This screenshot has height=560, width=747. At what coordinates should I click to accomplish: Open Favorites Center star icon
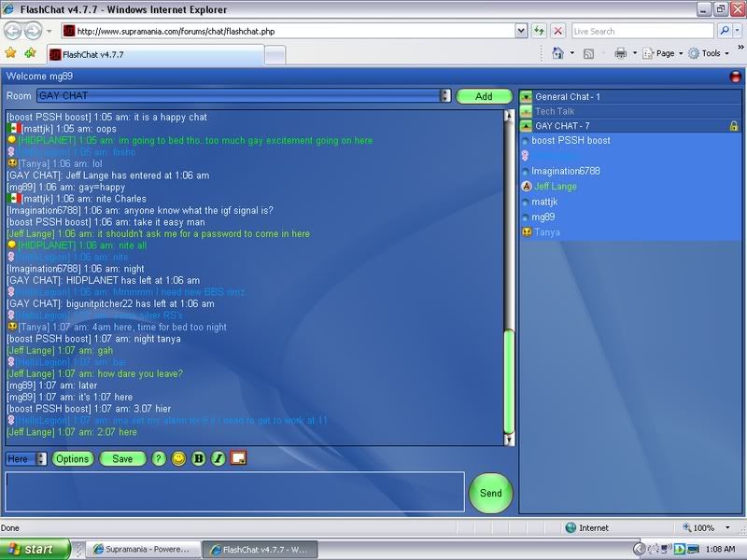[10, 53]
